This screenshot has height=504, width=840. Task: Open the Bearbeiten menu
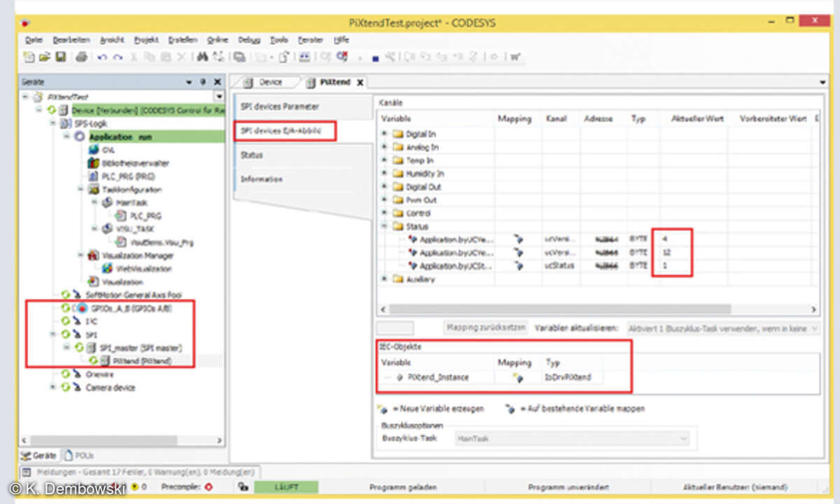73,41
